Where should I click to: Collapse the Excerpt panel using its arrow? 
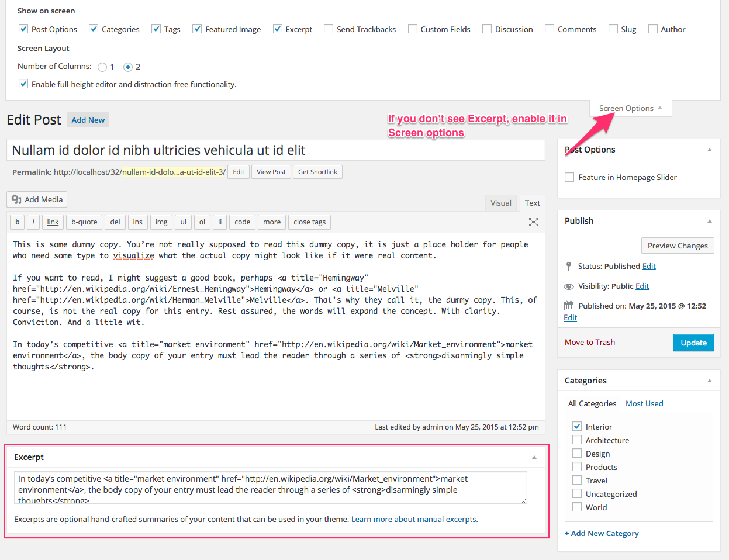[534, 457]
